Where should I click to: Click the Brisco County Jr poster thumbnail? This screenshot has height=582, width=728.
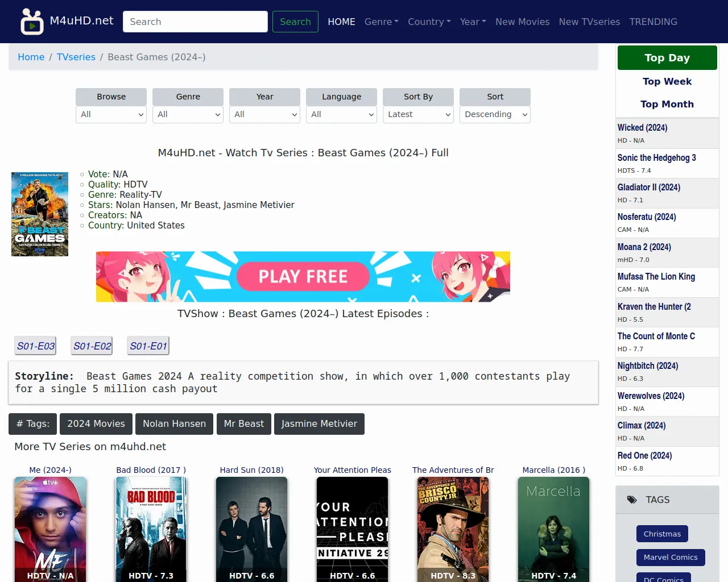click(453, 529)
